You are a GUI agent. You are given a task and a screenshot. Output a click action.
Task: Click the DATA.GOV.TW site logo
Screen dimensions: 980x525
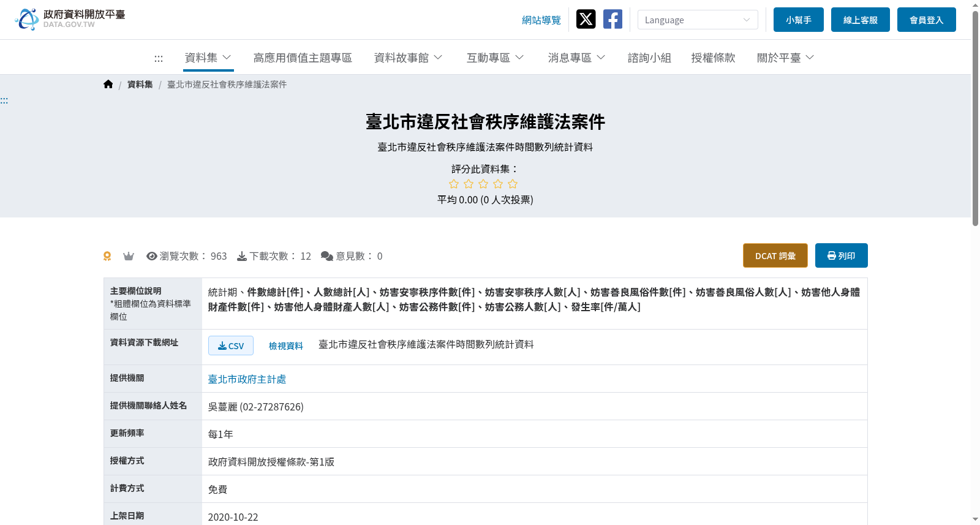pyautogui.click(x=70, y=19)
